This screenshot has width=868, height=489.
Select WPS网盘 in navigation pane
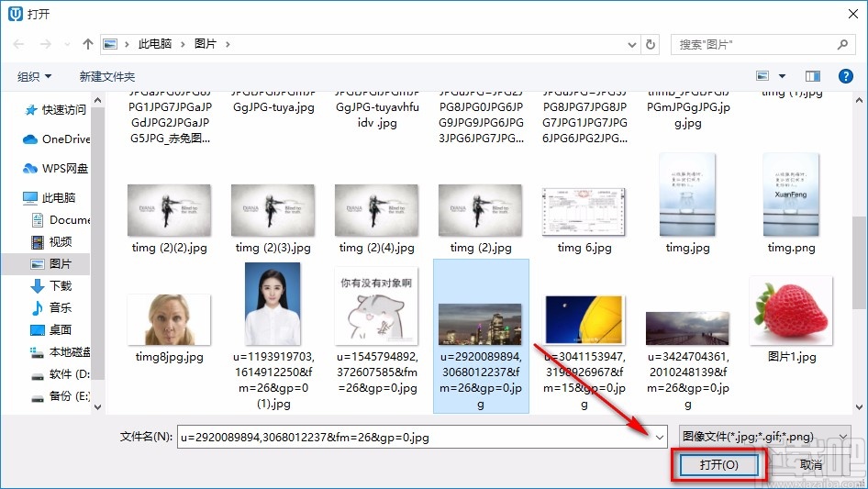pyautogui.click(x=56, y=169)
